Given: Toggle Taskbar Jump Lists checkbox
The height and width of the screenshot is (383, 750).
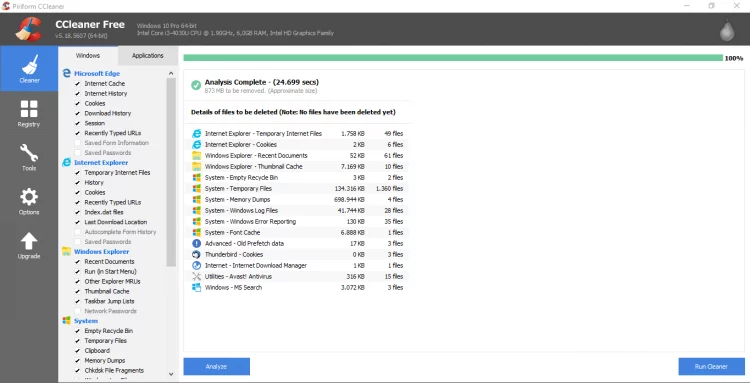Looking at the screenshot, I should tap(77, 301).
